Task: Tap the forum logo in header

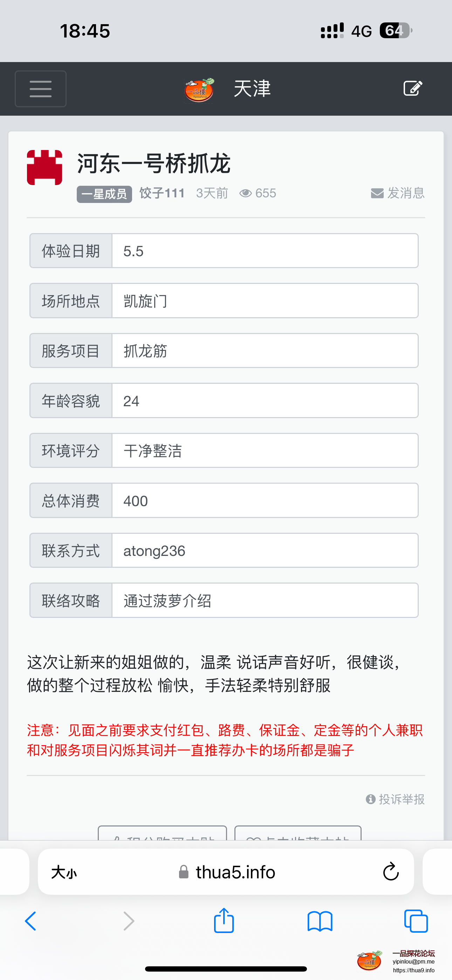Action: [199, 90]
